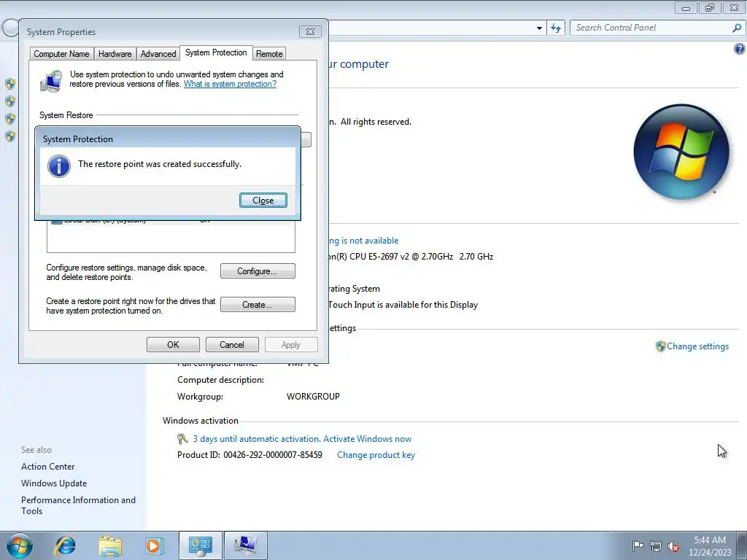Open 'Activate Windows now' link
The width and height of the screenshot is (747, 560).
(x=367, y=439)
